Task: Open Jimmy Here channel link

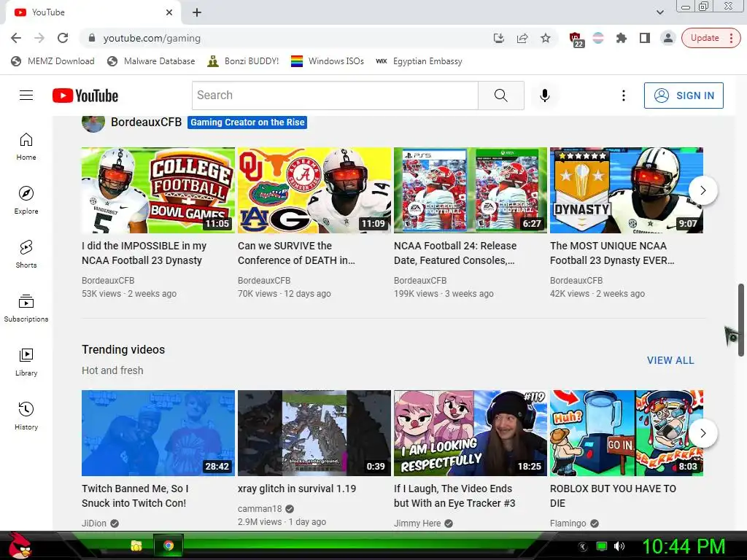Action: pyautogui.click(x=417, y=524)
